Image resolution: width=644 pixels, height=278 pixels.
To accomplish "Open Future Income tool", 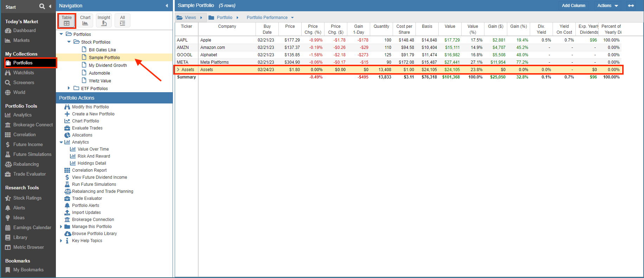I will point(24,145).
